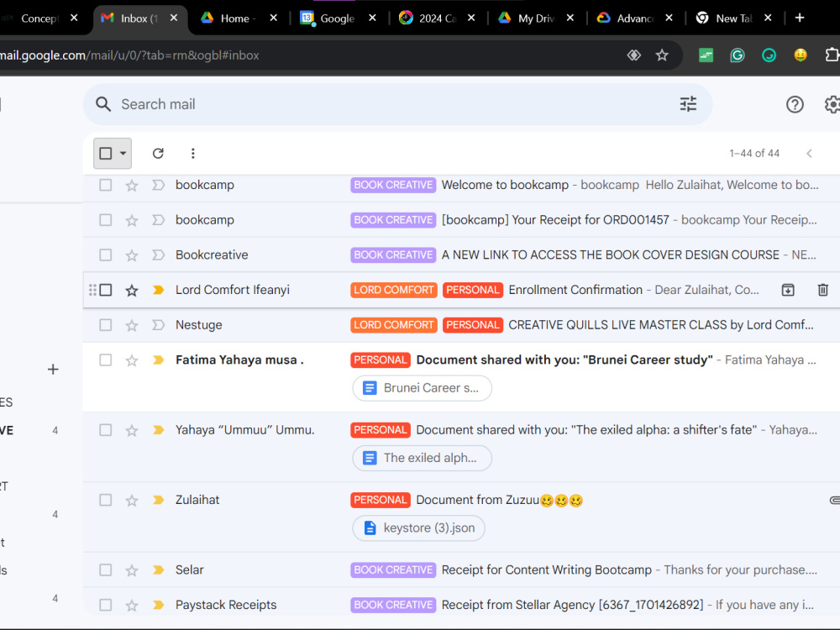840x630 pixels.
Task: Open Receipt for Content Writing Bootcamp email
Action: point(547,570)
